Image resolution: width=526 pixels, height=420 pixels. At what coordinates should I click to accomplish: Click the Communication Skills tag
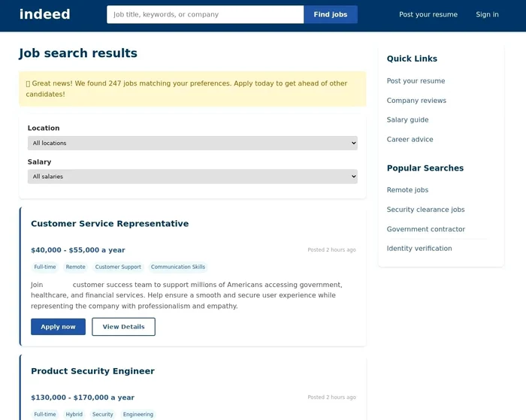click(x=177, y=267)
